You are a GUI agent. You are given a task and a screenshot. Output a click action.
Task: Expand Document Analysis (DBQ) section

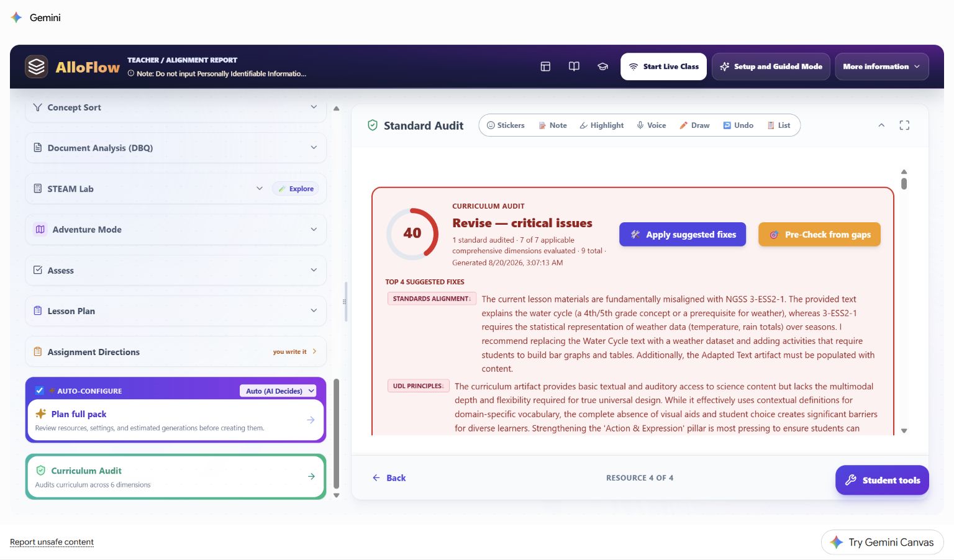click(176, 148)
